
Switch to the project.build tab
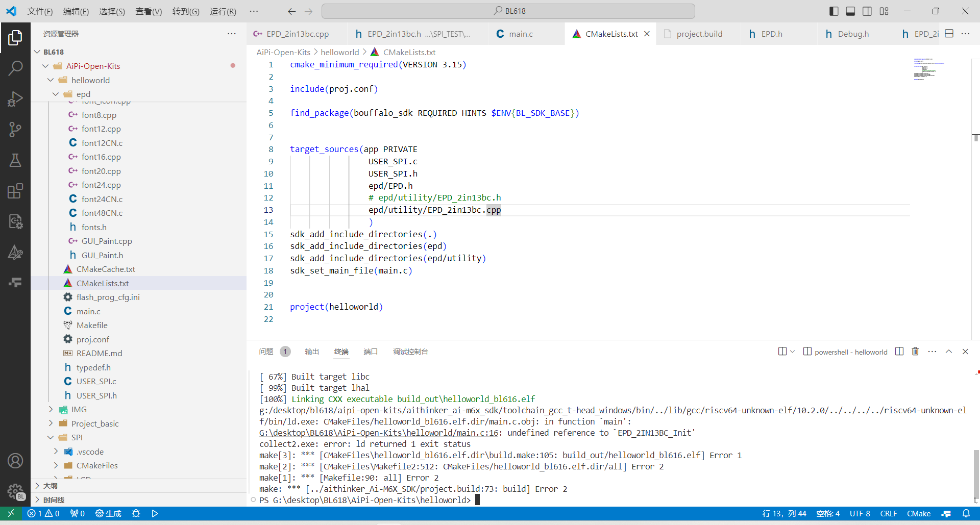699,34
